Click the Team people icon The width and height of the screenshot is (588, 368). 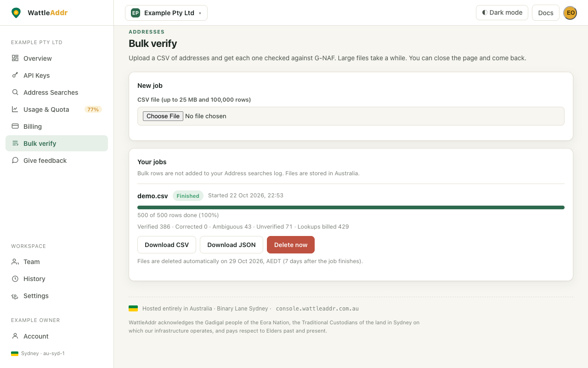coord(15,261)
